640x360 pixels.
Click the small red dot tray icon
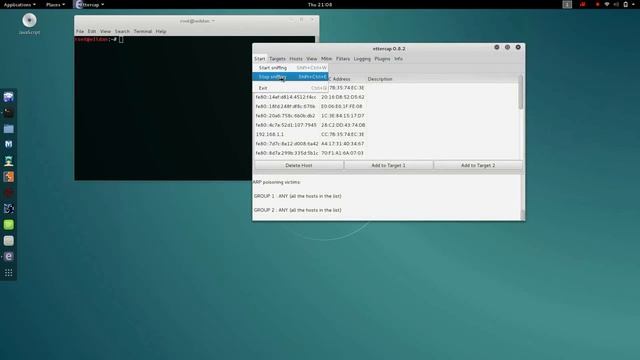(x=598, y=4)
